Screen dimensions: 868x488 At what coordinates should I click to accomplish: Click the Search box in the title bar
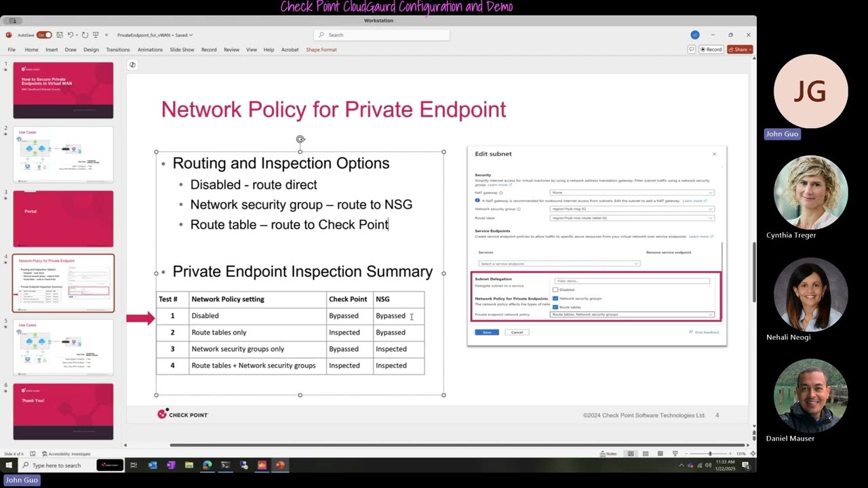coord(381,35)
